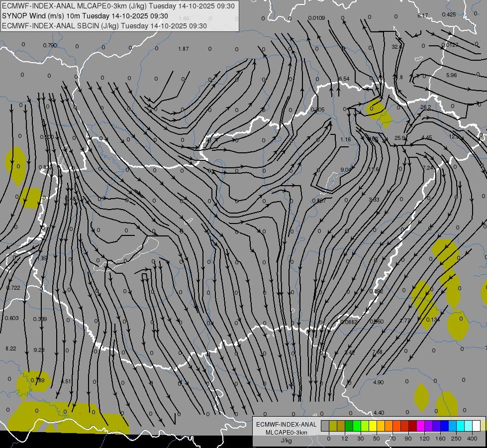Click the bright green legend swatch left of 30
487x448 pixels.
pos(357,426)
